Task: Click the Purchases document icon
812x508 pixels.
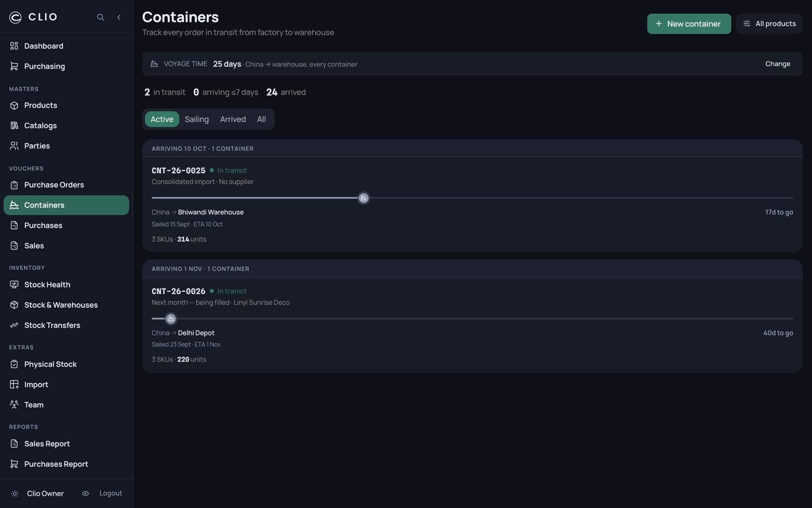Action: point(14,226)
